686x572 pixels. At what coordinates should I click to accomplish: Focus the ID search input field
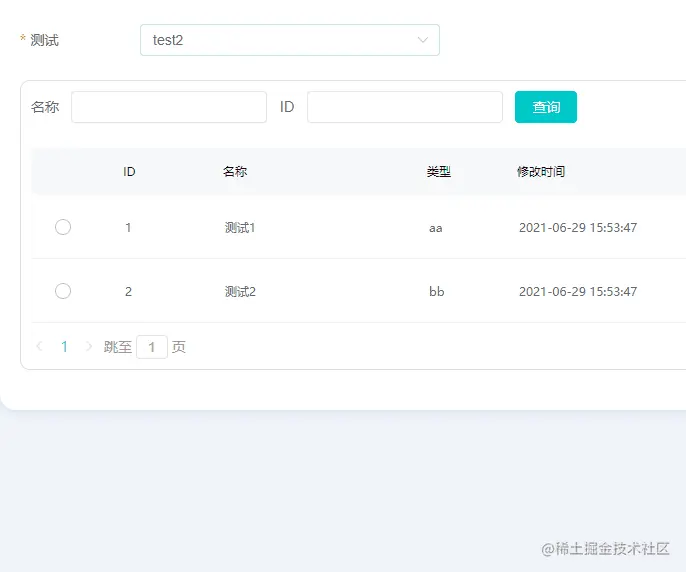pyautogui.click(x=405, y=107)
